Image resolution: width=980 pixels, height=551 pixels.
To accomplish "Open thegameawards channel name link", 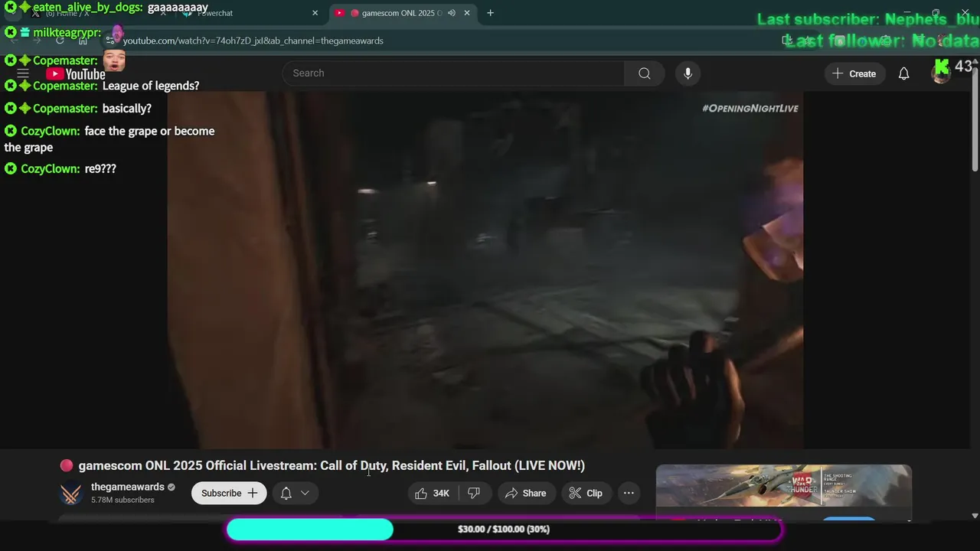I will pos(128,487).
